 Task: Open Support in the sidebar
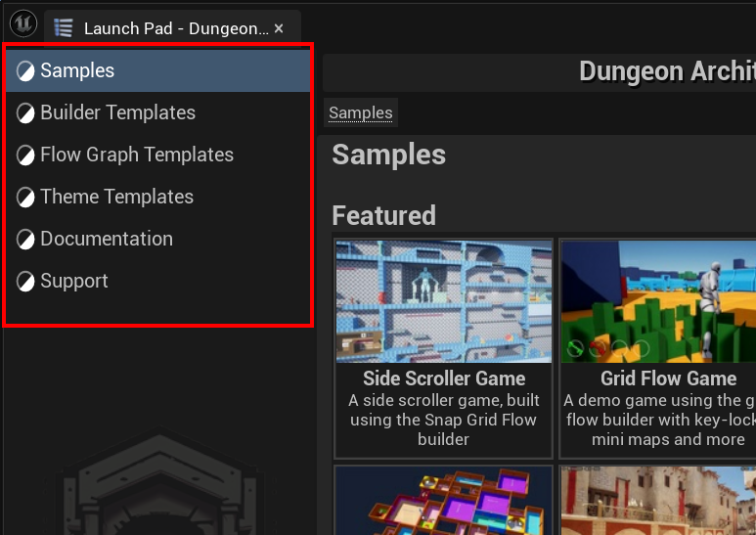coord(158,281)
